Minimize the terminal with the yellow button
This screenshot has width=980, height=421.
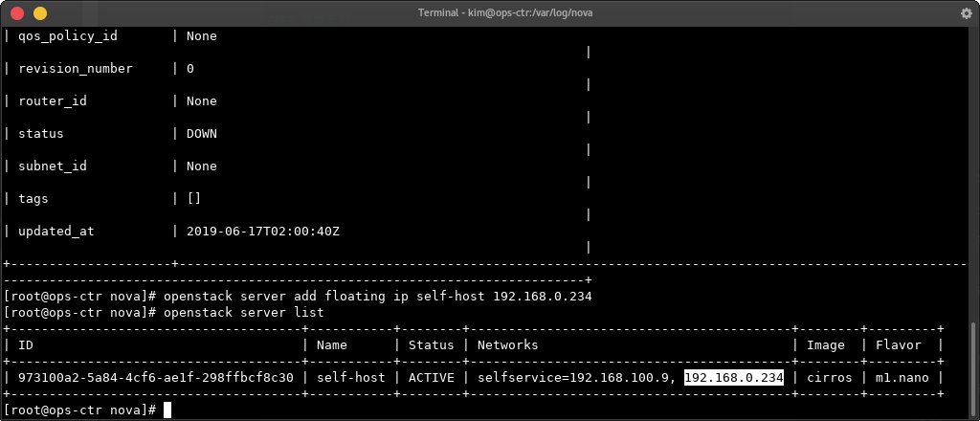click(x=40, y=13)
